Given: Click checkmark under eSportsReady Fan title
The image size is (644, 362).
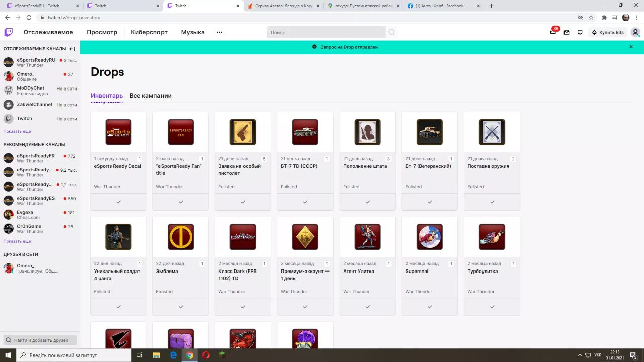Looking at the screenshot, I should click(181, 202).
